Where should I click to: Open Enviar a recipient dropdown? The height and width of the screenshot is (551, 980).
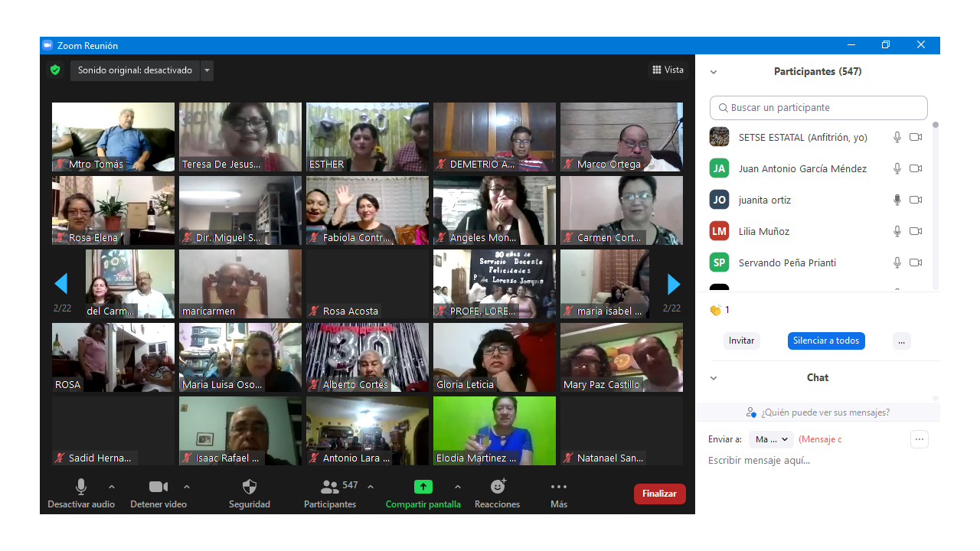[770, 439]
